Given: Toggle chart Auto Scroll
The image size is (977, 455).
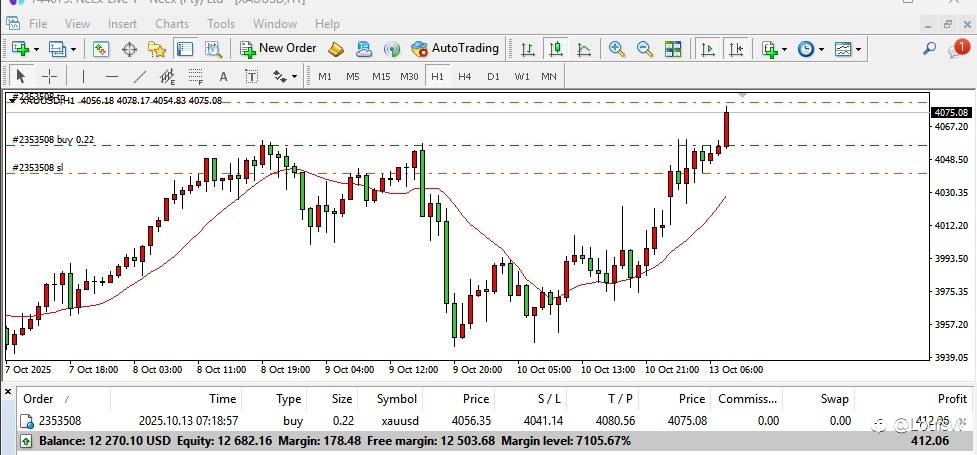Looking at the screenshot, I should [x=708, y=49].
